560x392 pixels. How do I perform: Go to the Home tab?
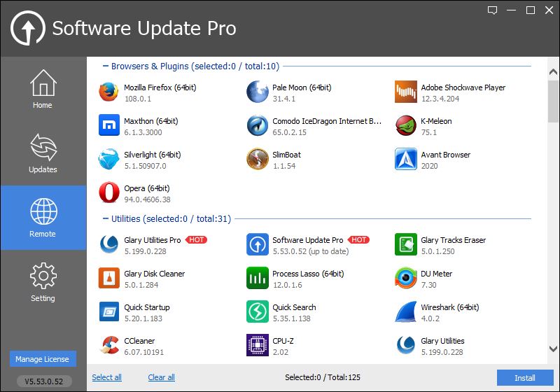43,89
